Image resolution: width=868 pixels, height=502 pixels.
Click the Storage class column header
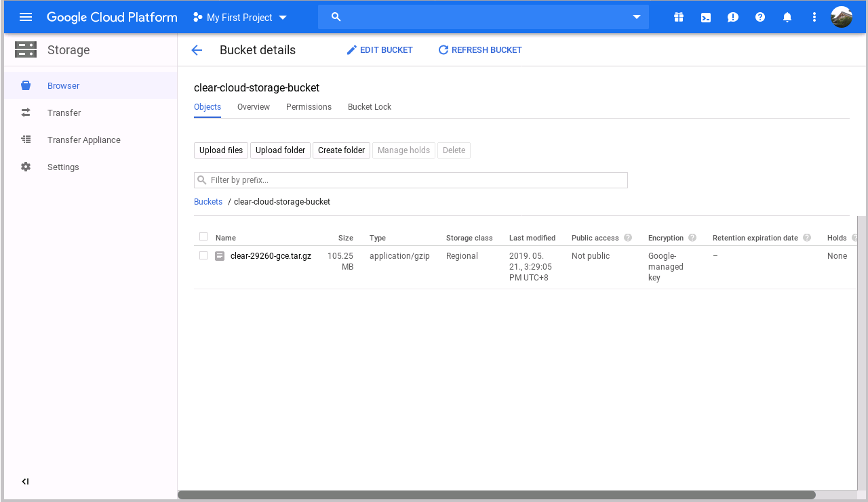469,238
